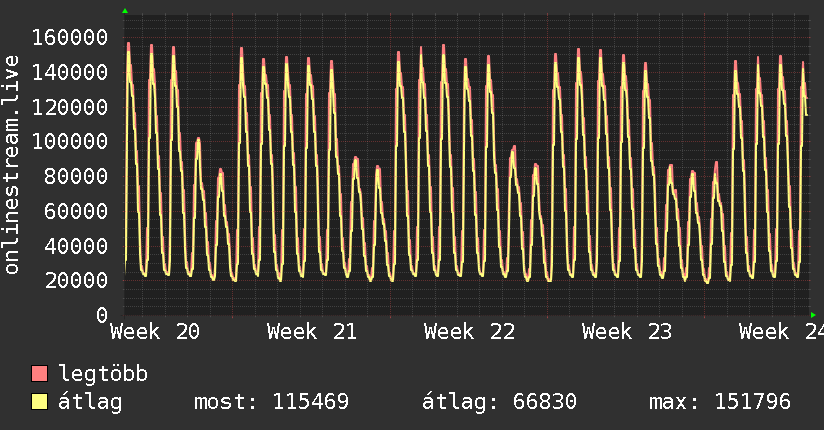Select the 'max: 151796' statistic

click(720, 402)
